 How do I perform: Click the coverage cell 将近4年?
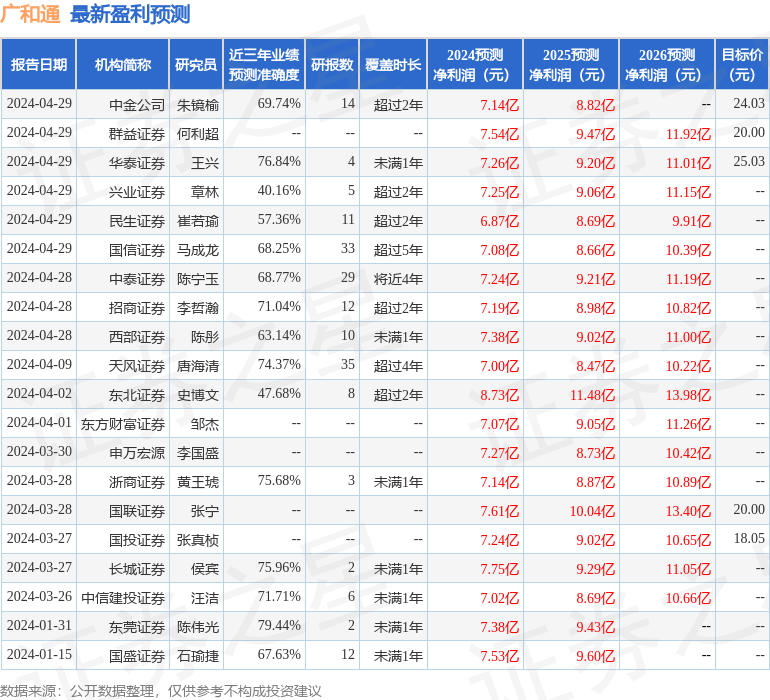(398, 279)
